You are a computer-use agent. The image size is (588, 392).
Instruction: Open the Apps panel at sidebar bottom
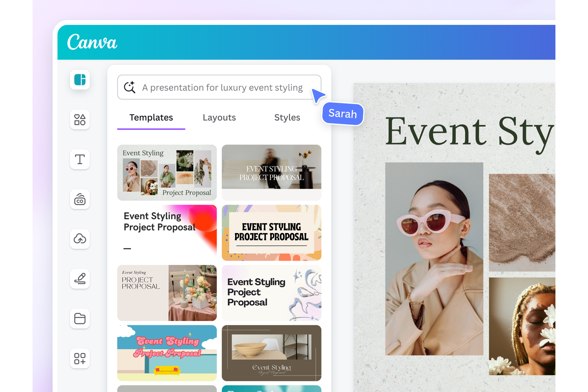(x=79, y=358)
